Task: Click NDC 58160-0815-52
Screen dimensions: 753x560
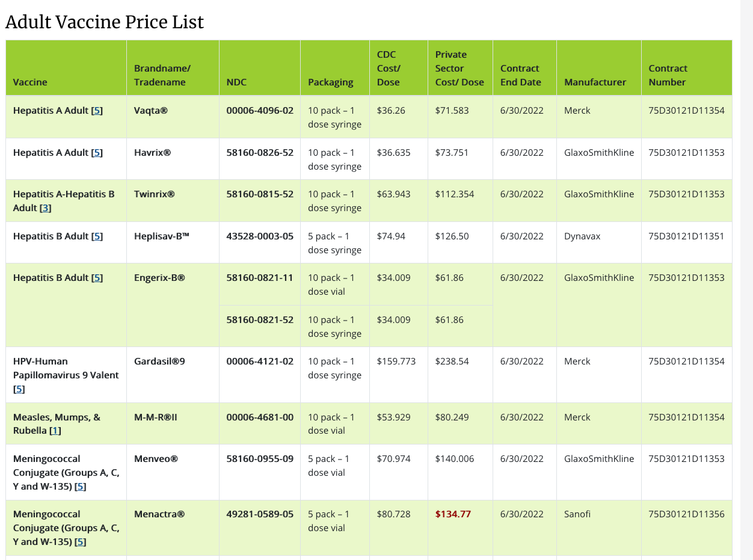Action: coord(260,194)
